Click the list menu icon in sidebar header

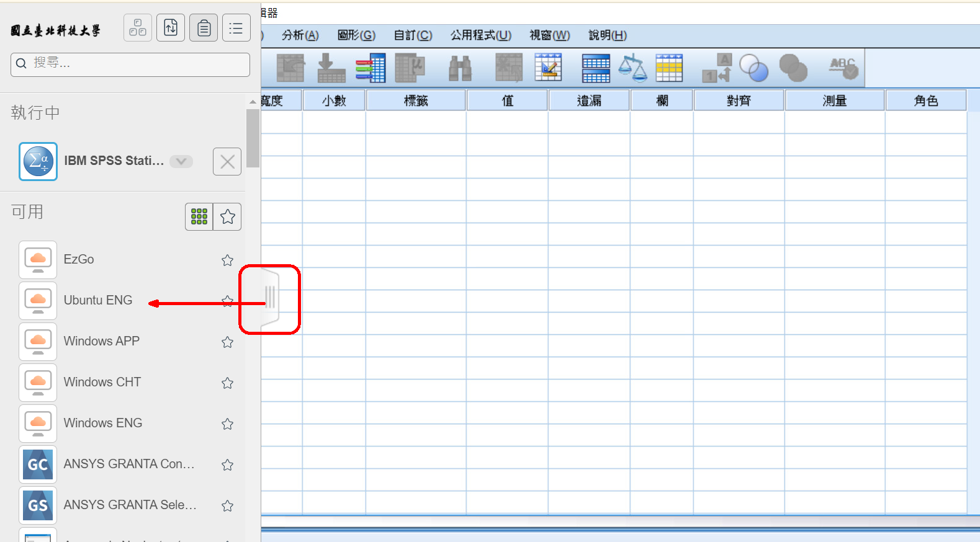click(236, 28)
